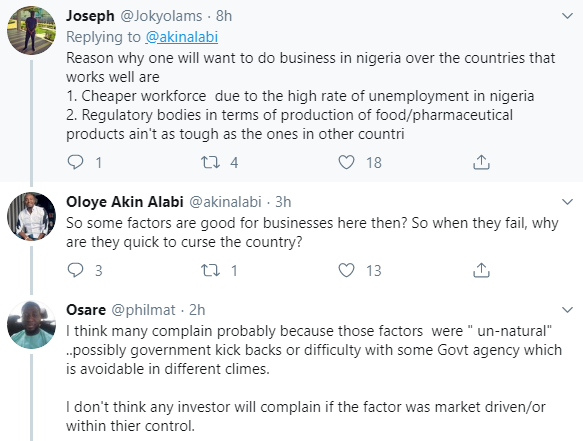Screen dimensions: 583x441
Task: Share Joseph's tweet via share icon
Action: (x=481, y=162)
